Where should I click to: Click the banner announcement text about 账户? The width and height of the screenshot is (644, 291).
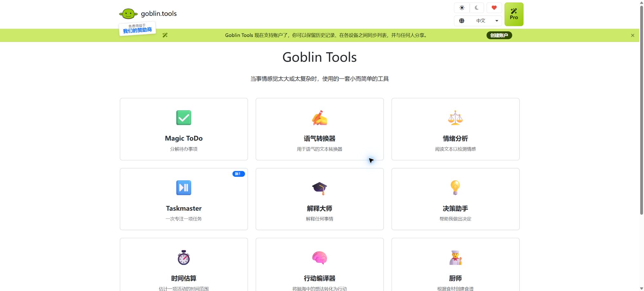(326, 35)
